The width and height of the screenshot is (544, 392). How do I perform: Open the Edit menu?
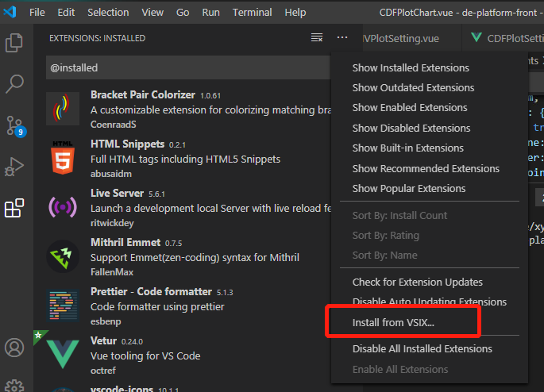click(x=66, y=13)
